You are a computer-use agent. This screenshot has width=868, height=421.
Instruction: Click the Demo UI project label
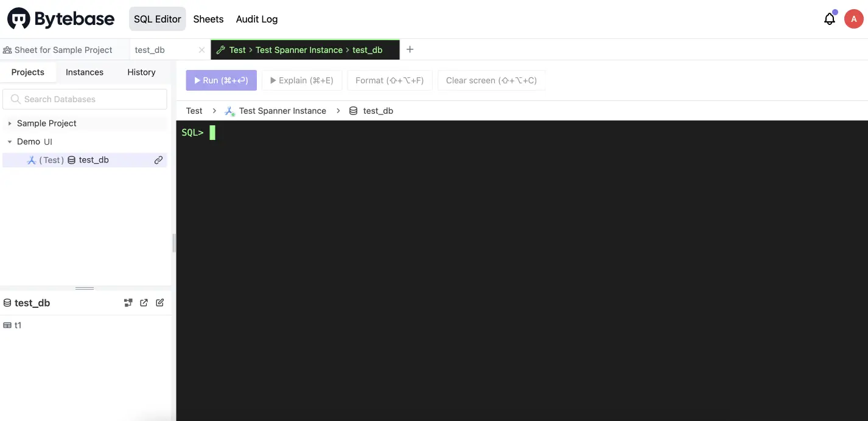[35, 142]
